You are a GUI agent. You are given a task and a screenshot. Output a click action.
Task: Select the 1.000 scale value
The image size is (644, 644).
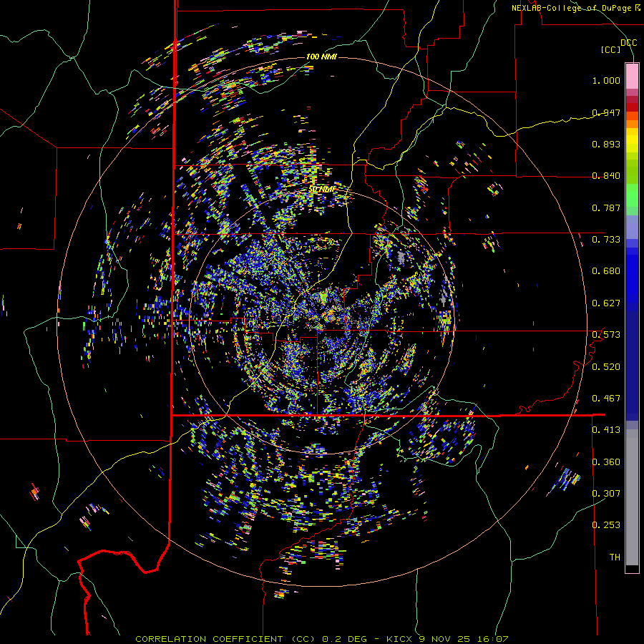tap(606, 80)
